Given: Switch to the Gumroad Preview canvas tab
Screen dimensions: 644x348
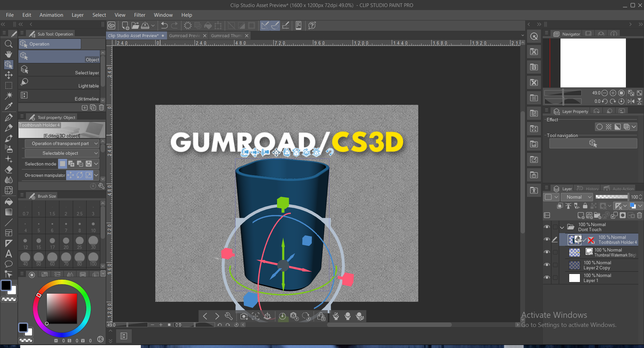Looking at the screenshot, I should pos(184,36).
